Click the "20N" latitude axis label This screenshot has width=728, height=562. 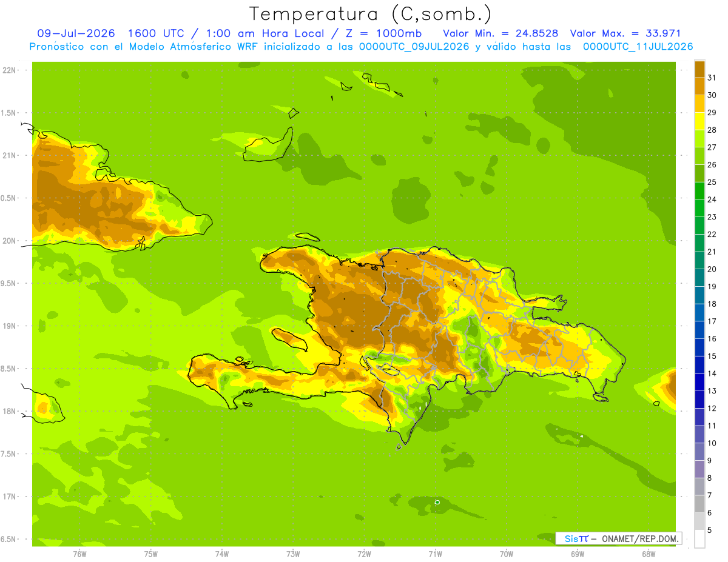pos(9,241)
